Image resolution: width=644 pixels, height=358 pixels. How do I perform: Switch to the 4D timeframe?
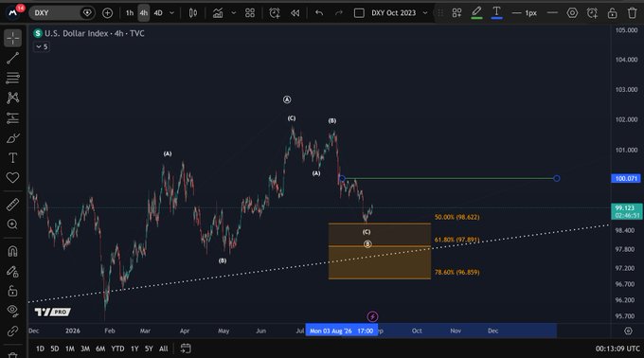click(158, 13)
